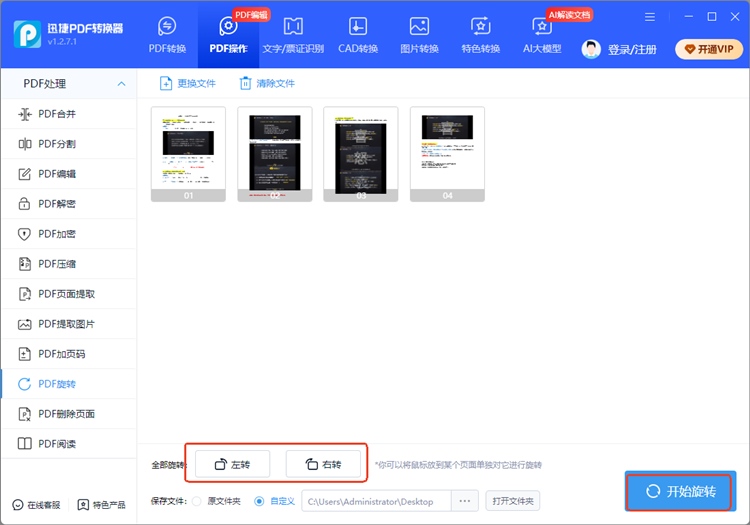Open 特色产品 at bottom left

click(101, 505)
